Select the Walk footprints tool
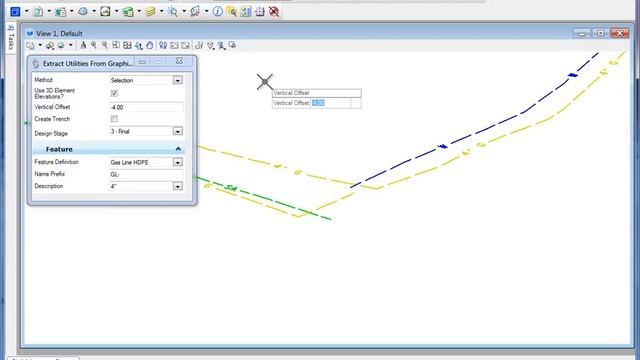 click(x=163, y=45)
